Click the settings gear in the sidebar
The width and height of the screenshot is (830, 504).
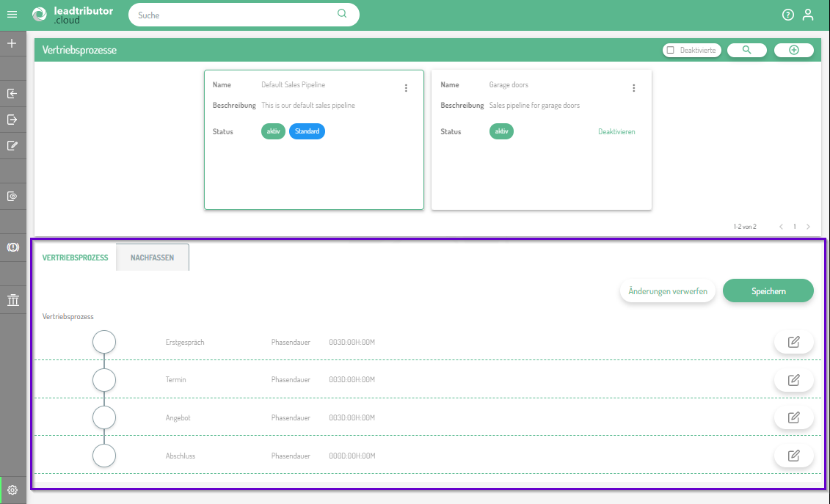[12, 490]
